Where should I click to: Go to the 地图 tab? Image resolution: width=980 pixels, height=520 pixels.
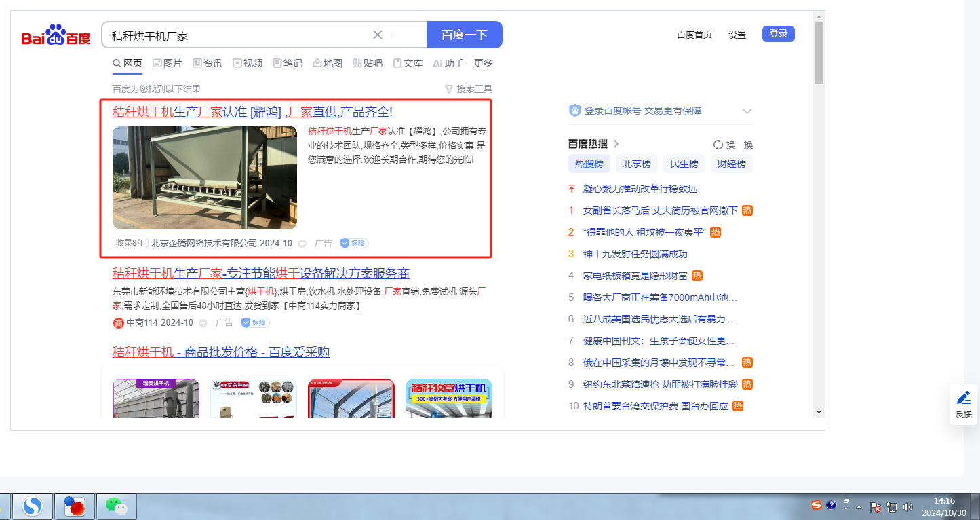[328, 63]
